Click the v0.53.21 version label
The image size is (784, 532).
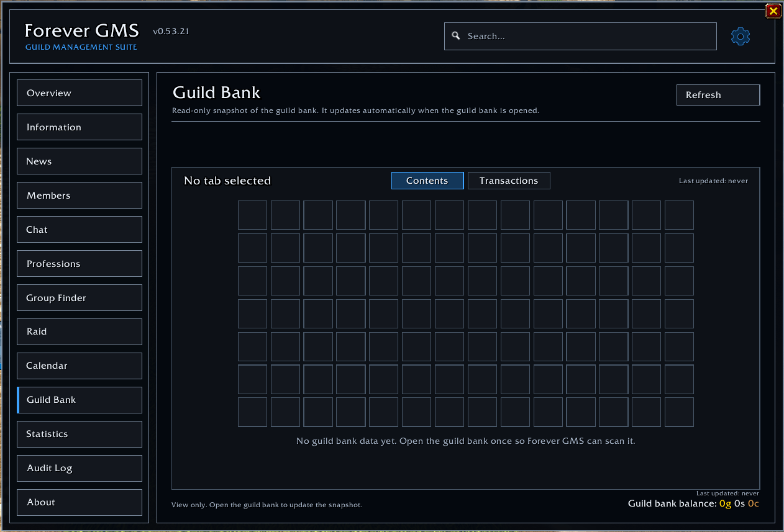(x=171, y=31)
